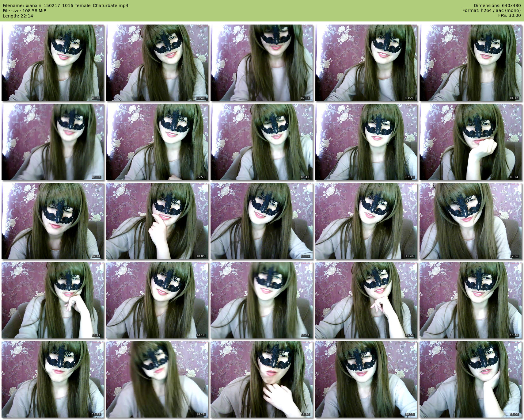
Task: Choose the frame captured at 03:21
Action: click(366, 63)
